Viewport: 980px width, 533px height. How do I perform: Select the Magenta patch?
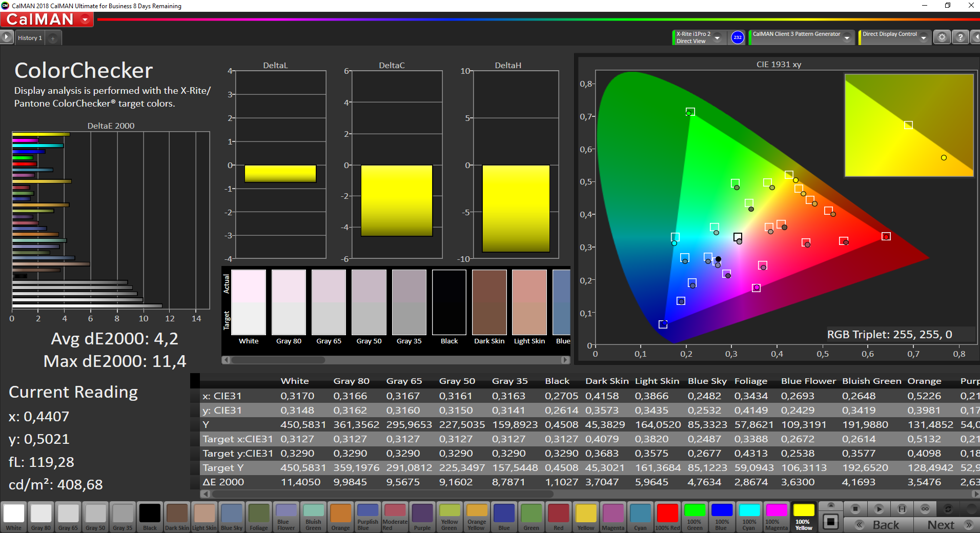click(x=613, y=517)
